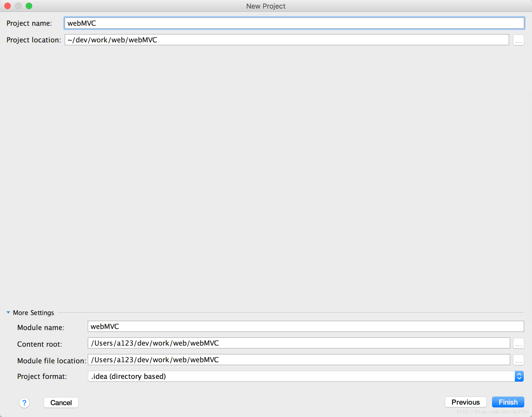Click the Content root path field
The width and height of the screenshot is (532, 417).
[x=299, y=343]
